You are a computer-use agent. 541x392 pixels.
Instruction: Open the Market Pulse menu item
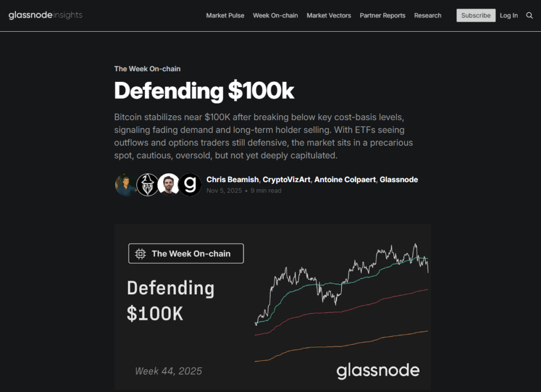click(x=225, y=15)
